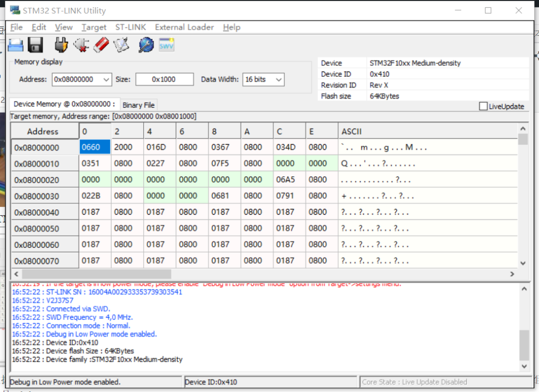Open the File menu
Image resolution: width=539 pixels, height=392 pixels.
pyautogui.click(x=16, y=27)
